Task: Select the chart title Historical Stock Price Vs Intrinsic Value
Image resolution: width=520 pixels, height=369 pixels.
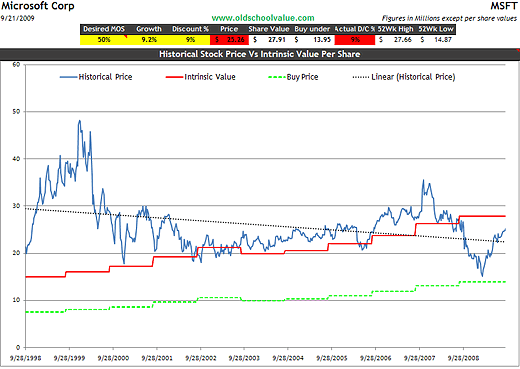Action: point(259,54)
